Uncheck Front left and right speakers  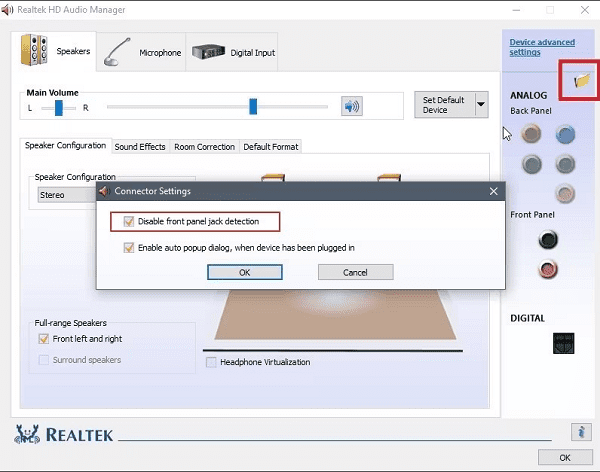click(44, 339)
